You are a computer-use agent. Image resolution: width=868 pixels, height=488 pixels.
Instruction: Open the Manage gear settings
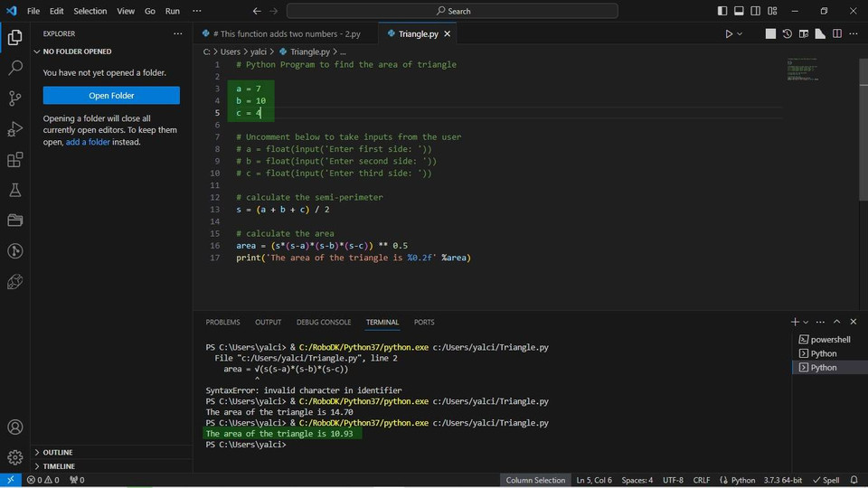pos(14,457)
